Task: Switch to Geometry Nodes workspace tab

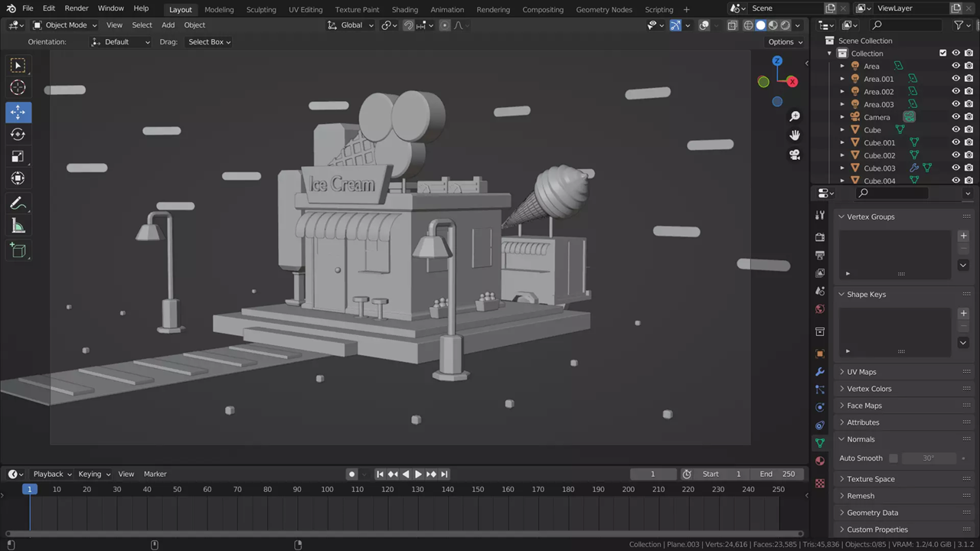Action: pyautogui.click(x=604, y=9)
